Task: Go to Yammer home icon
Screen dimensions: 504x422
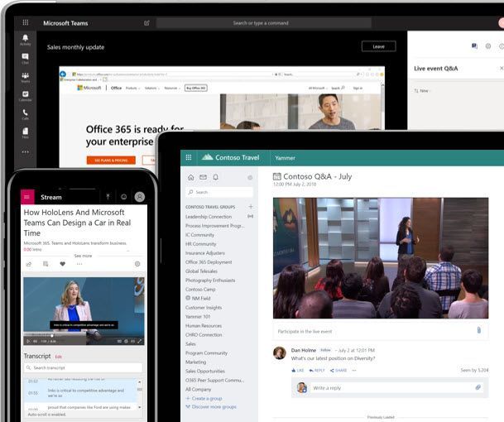Action: [x=191, y=177]
